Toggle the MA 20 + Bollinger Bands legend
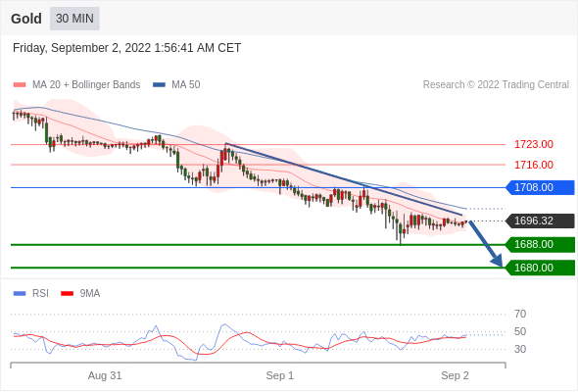578x392 pixels. [76, 85]
